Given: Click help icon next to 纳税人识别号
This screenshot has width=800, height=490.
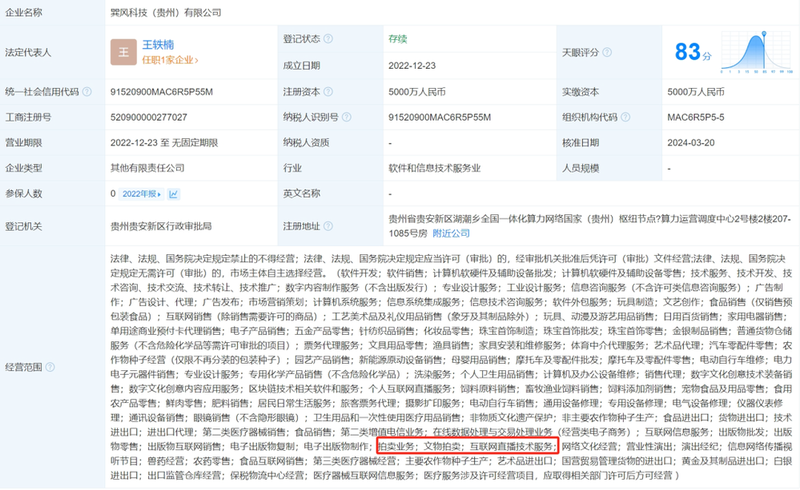Looking at the screenshot, I should click(346, 117).
